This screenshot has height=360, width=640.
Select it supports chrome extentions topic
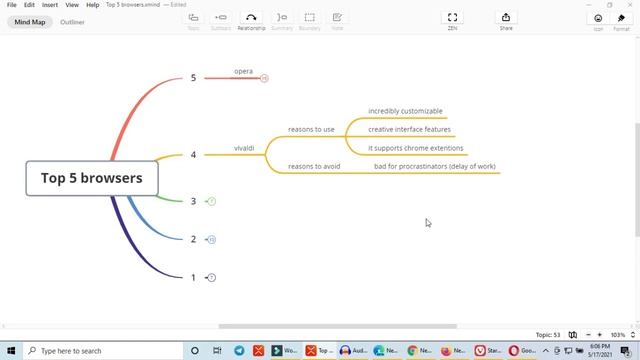[416, 148]
